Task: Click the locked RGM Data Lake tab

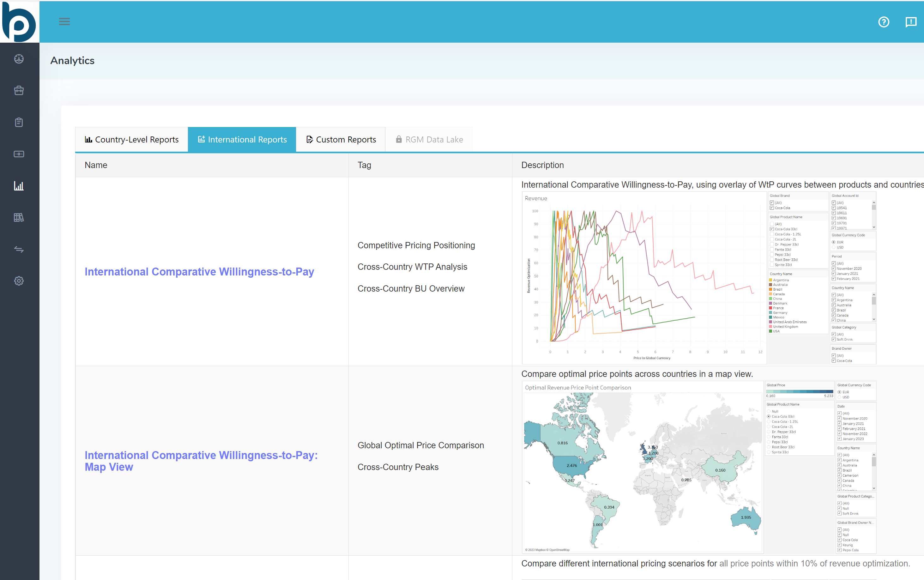Action: coord(429,140)
